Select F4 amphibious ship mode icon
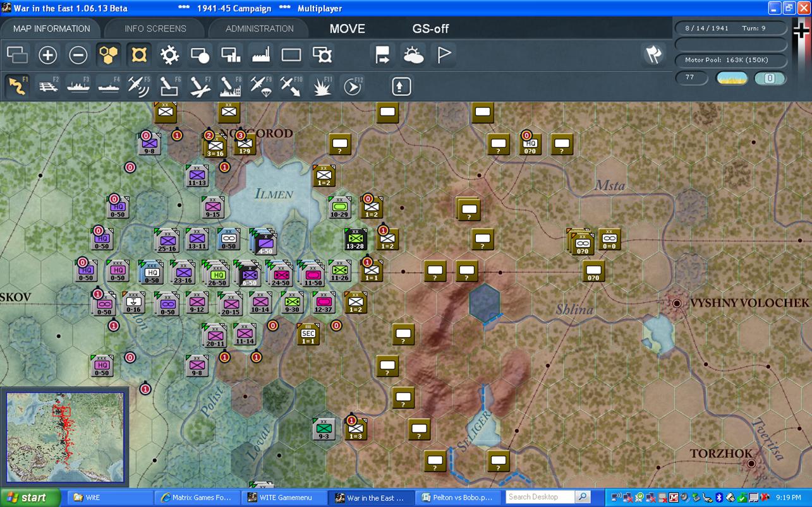Screen dimensions: 812x507 coord(109,86)
